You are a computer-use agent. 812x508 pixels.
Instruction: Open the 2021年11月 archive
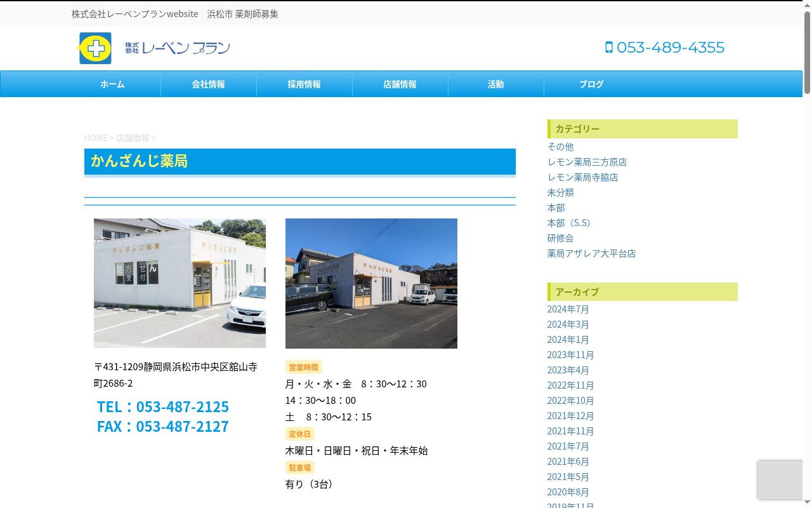[571, 431]
